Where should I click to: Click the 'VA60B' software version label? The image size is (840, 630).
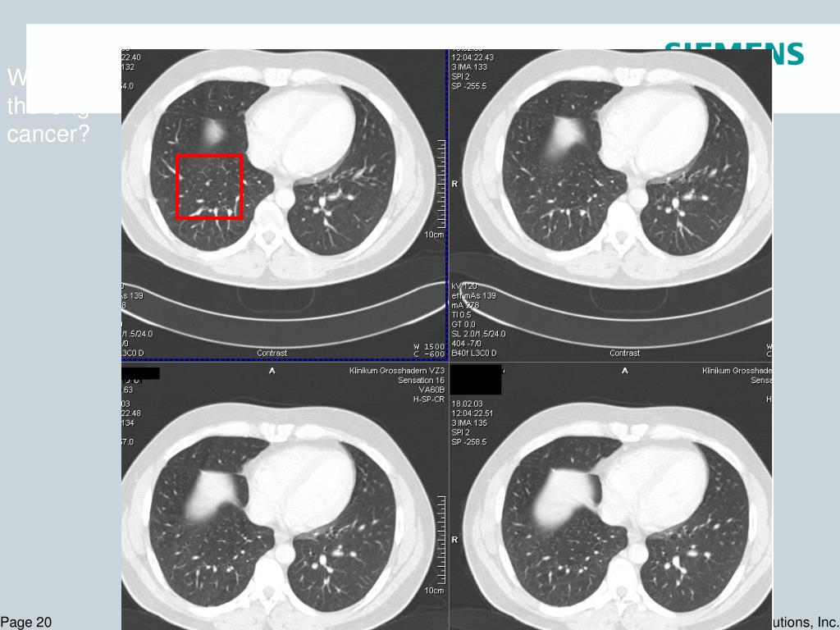point(431,390)
